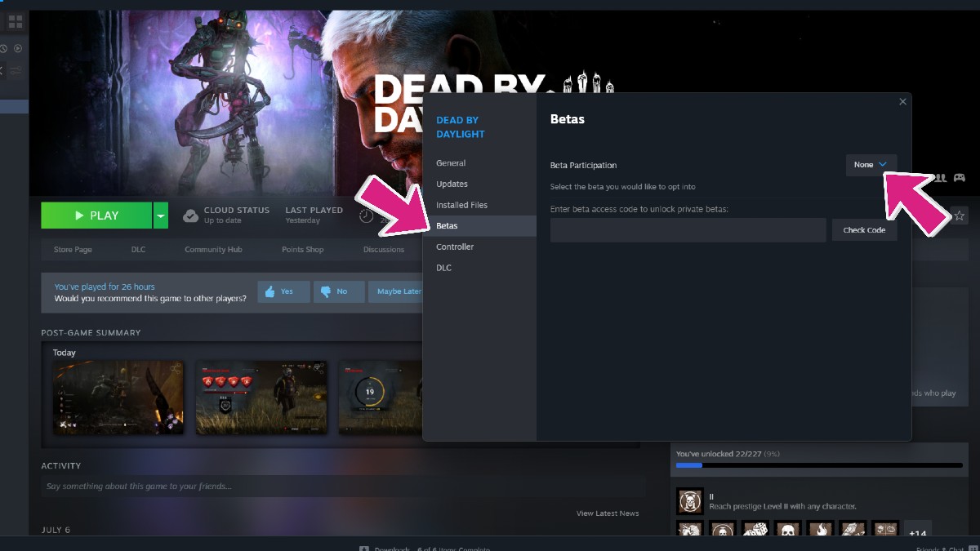Select Controller in properties sidebar
The height and width of the screenshot is (551, 980).
pyautogui.click(x=479, y=247)
